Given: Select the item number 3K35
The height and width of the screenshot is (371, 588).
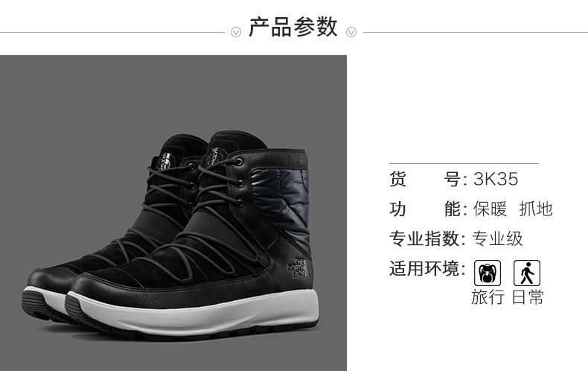Looking at the screenshot, I should (496, 179).
